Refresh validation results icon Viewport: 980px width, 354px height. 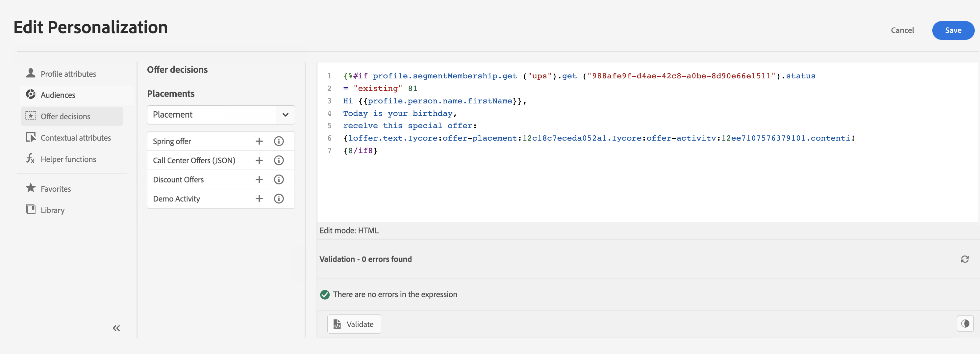[965, 259]
